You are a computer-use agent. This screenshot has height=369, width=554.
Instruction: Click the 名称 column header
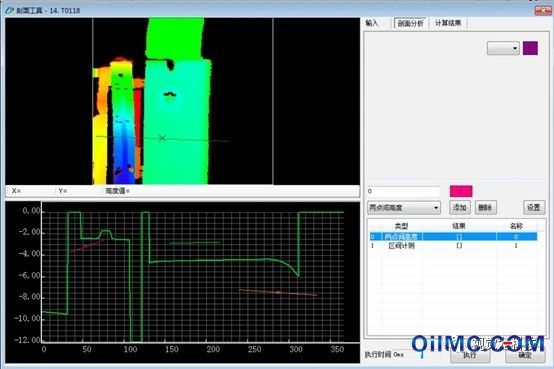tap(516, 226)
